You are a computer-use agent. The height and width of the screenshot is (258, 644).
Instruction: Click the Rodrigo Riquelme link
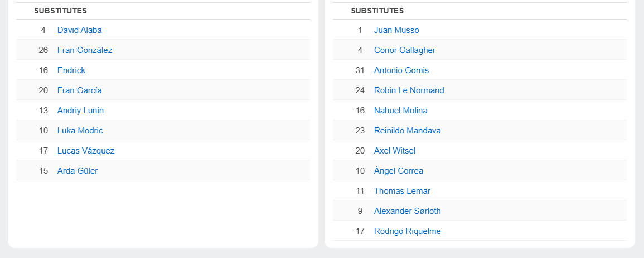[407, 231]
